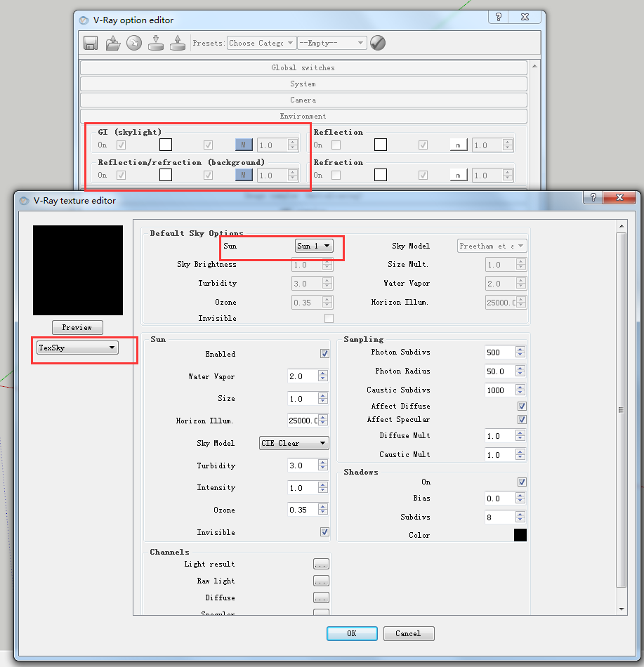This screenshot has height=667, width=644.
Task: Click the Shadows Bias input field
Action: (499, 498)
